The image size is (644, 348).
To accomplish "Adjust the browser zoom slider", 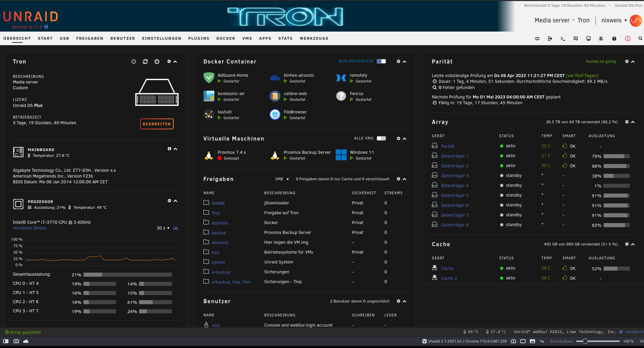I will pos(598,341).
